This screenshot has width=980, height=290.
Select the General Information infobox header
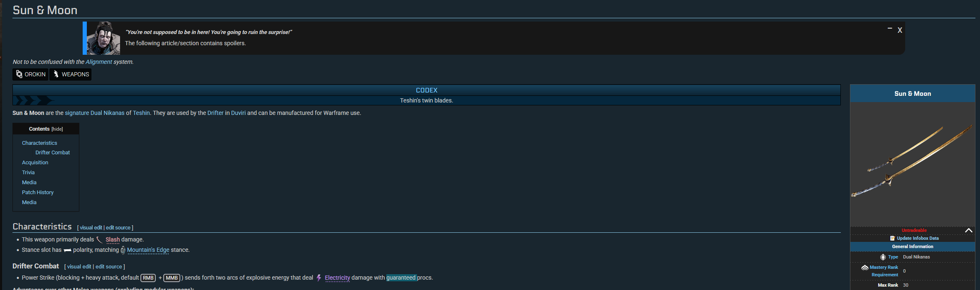pos(913,247)
